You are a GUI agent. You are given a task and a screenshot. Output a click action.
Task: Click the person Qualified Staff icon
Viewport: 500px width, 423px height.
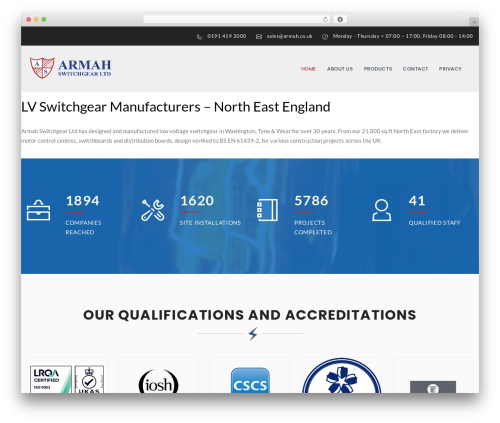[381, 210]
